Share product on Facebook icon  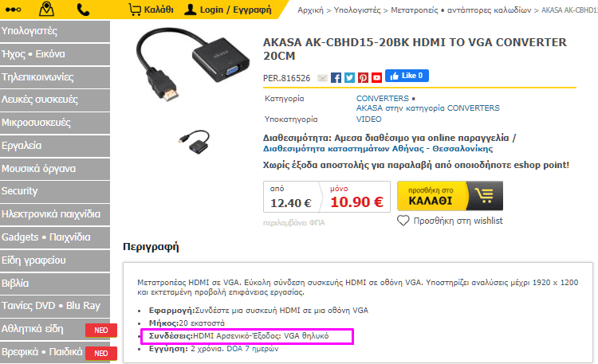tap(336, 78)
